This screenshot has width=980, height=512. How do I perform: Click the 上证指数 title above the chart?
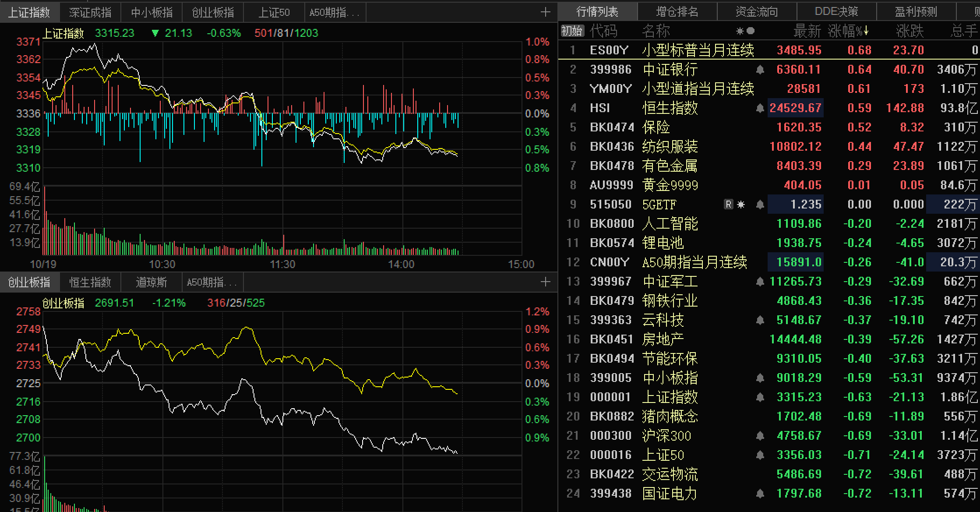coord(63,33)
